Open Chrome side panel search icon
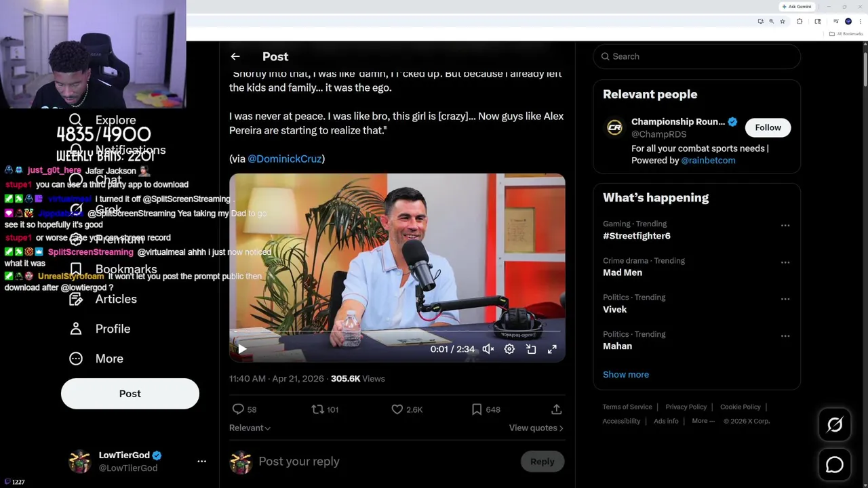The width and height of the screenshot is (868, 488). click(x=818, y=22)
